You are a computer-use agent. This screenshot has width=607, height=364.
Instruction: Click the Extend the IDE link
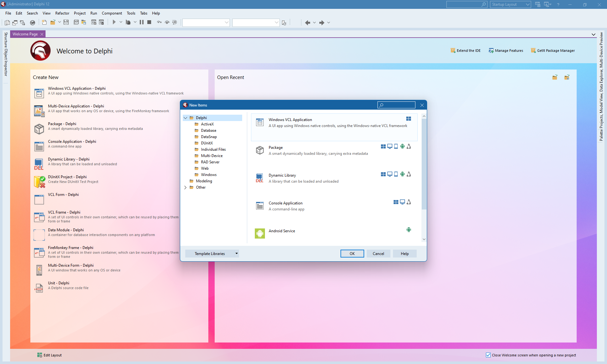pos(466,51)
